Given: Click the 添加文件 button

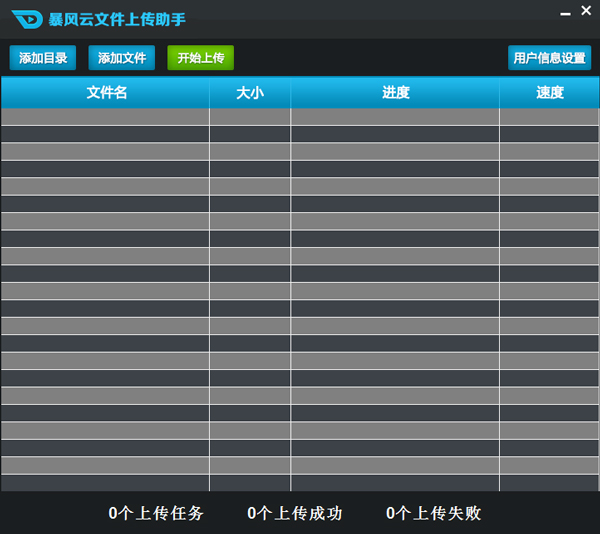Looking at the screenshot, I should click(122, 58).
